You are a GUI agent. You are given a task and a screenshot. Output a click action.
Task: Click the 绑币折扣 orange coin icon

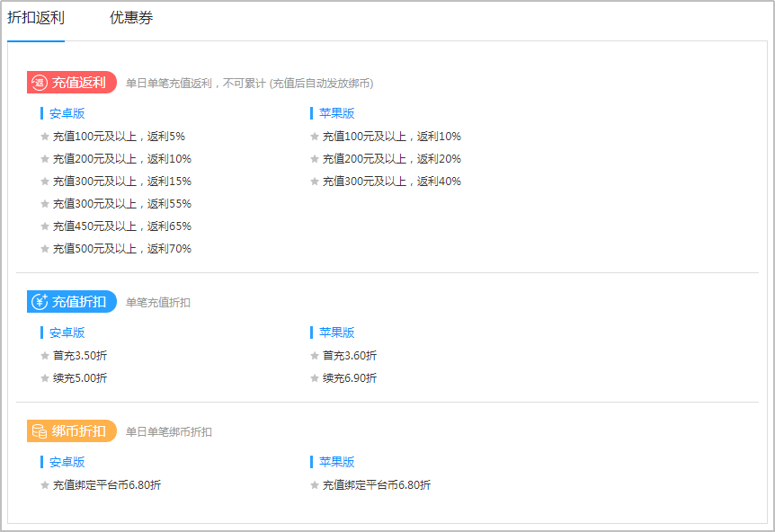point(40,431)
